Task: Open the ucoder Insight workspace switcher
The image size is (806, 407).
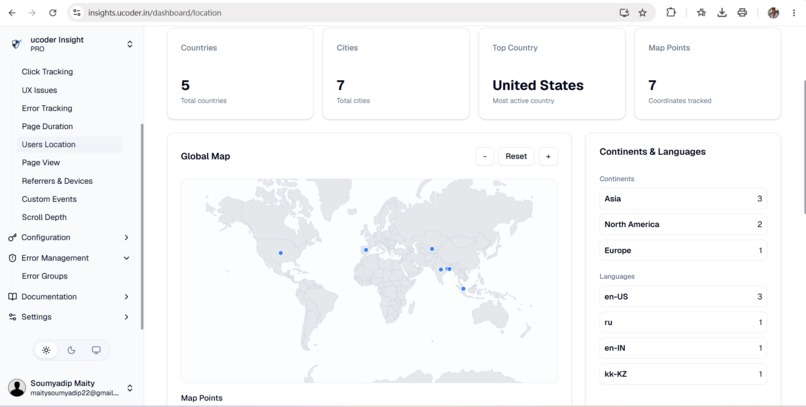Action: tap(130, 44)
